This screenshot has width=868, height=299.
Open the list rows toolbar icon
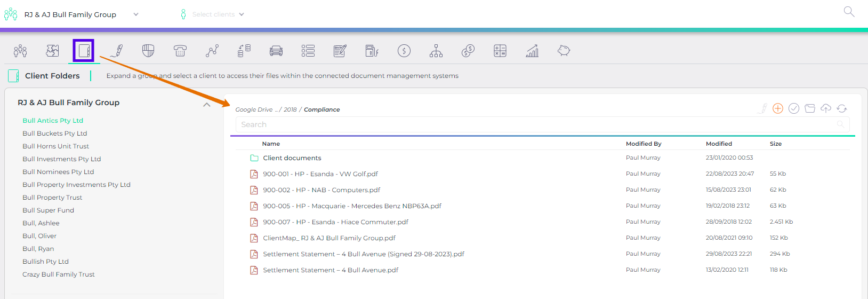[x=308, y=51]
